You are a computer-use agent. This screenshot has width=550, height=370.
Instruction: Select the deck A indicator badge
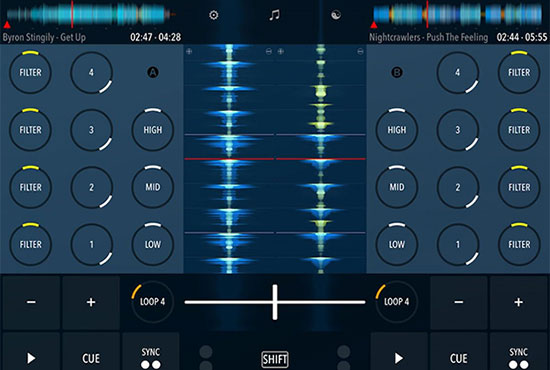pyautogui.click(x=153, y=73)
